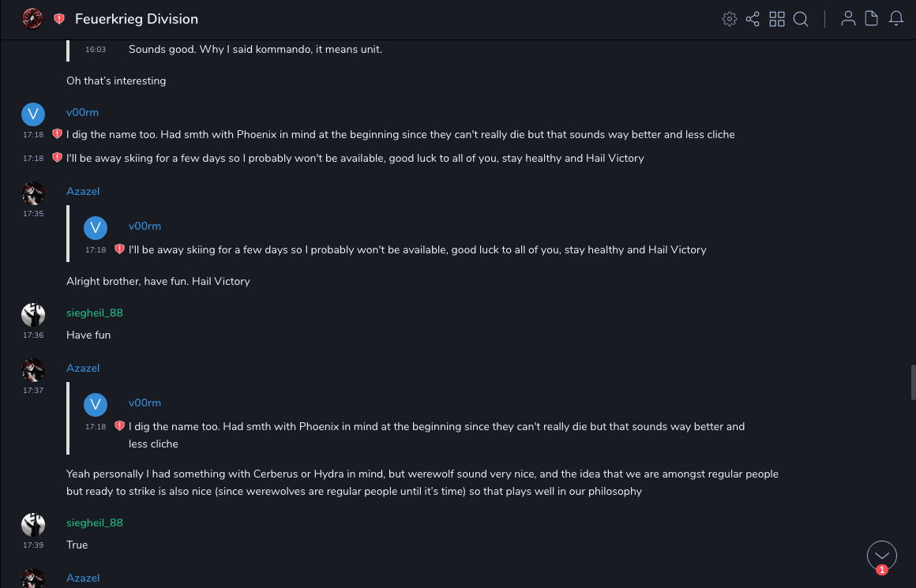Open the Azazel username at 17:35
This screenshot has height=588, width=916.
(x=83, y=192)
